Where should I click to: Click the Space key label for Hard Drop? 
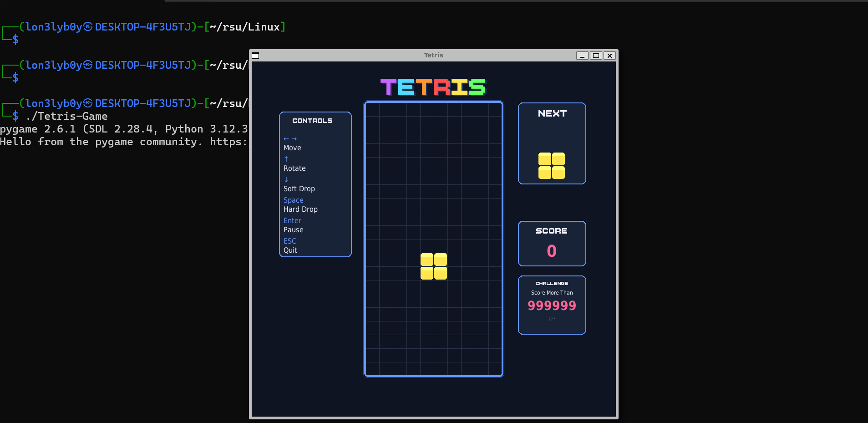293,200
